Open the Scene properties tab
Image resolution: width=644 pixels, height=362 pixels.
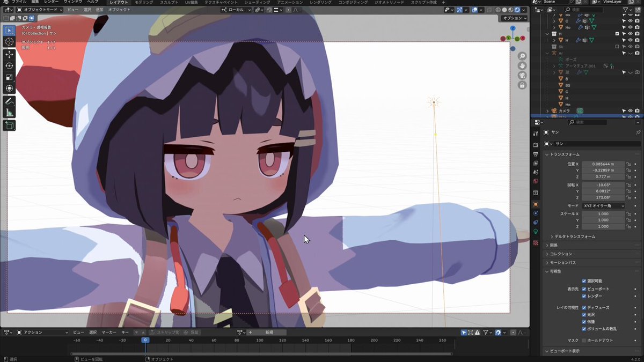(x=536, y=172)
